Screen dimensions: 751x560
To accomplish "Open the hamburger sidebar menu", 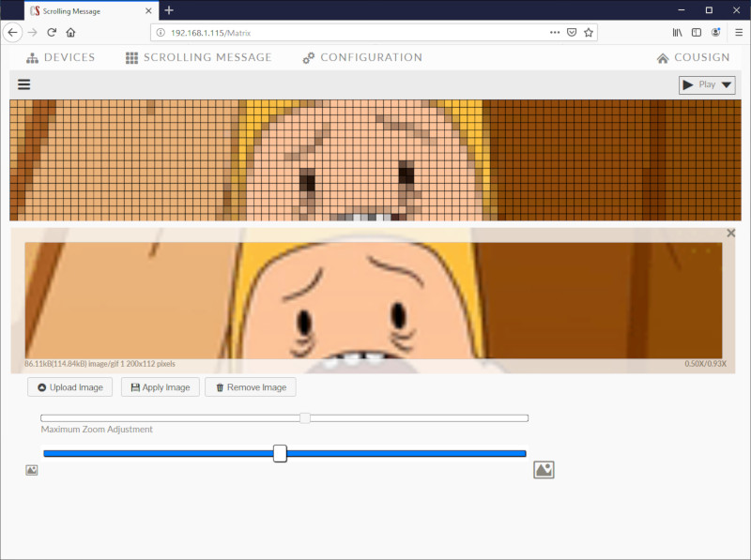I will point(24,84).
